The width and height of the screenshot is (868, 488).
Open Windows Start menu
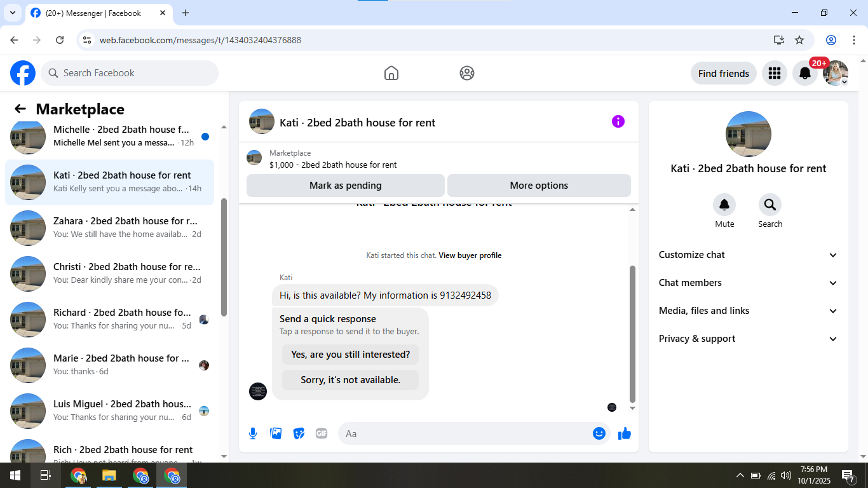tap(15, 475)
